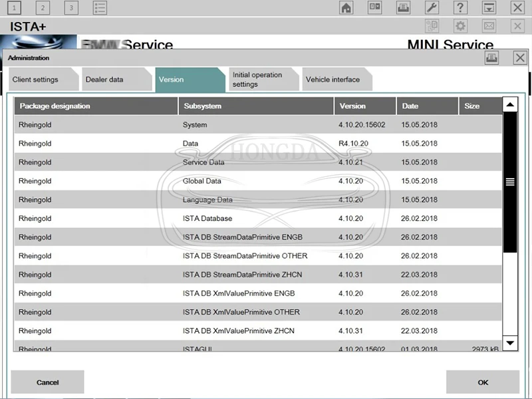
Task: Click the scroll up arrow of version table
Action: 510,104
